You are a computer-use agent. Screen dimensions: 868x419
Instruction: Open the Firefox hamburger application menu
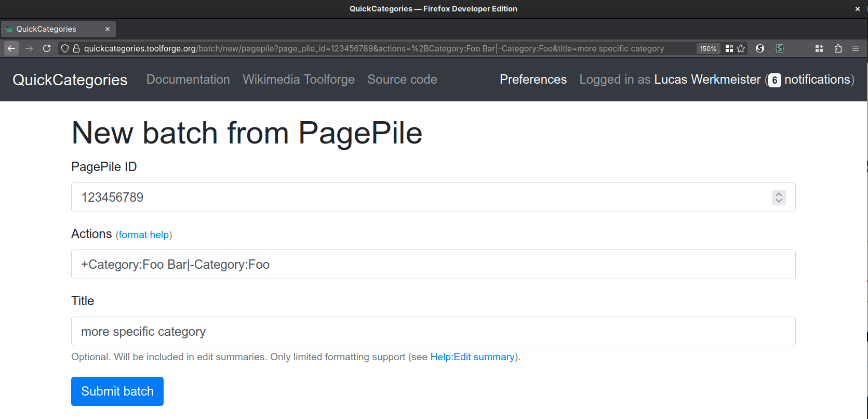tap(856, 48)
